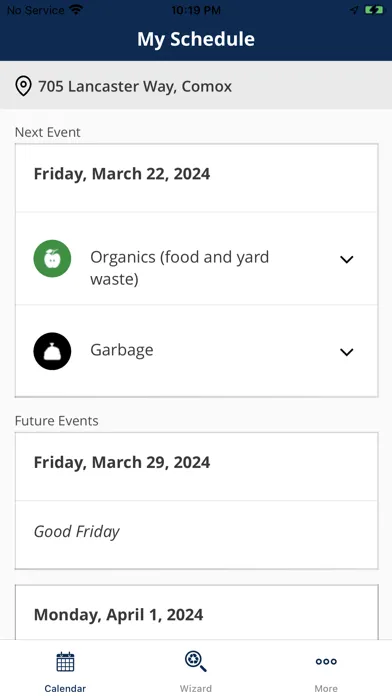Open the Calendar grid icon
This screenshot has width=392, height=696.
tap(65, 662)
